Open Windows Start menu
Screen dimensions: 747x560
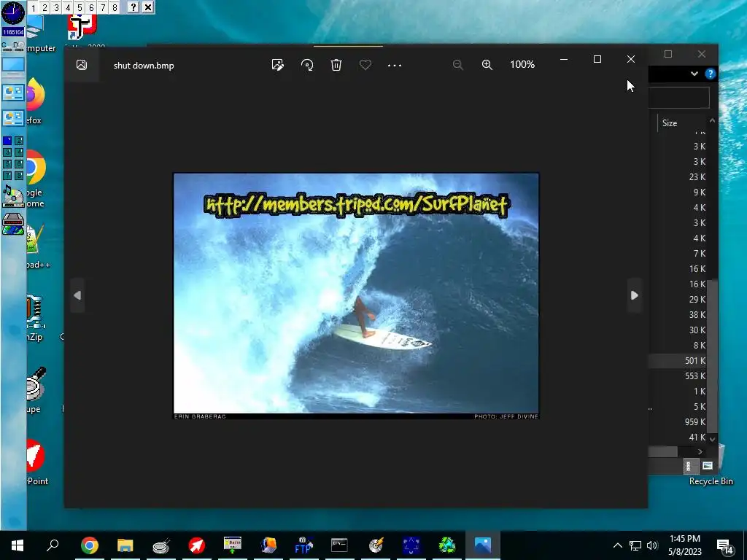click(x=18, y=545)
